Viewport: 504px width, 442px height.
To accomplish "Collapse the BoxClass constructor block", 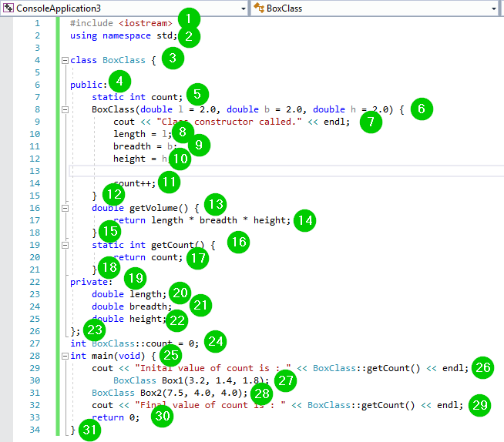I will click(x=64, y=109).
